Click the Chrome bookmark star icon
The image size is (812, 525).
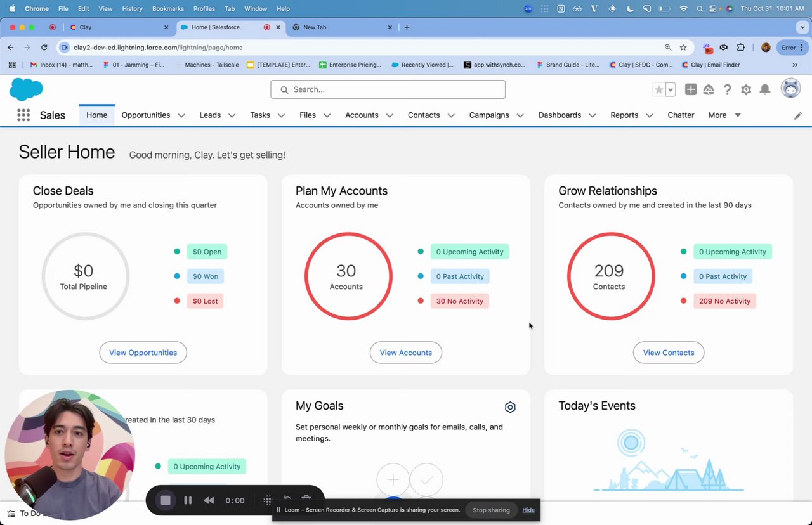tap(683, 48)
